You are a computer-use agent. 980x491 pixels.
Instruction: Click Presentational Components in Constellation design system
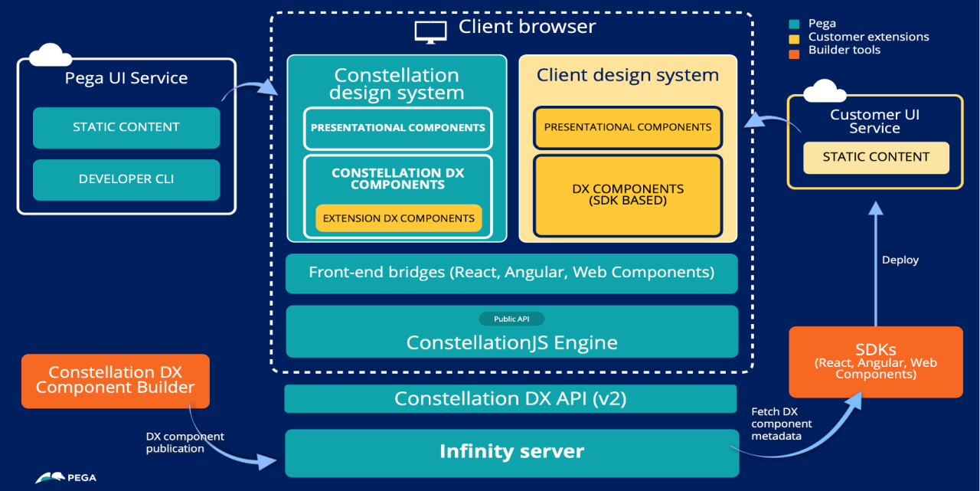coord(398,128)
